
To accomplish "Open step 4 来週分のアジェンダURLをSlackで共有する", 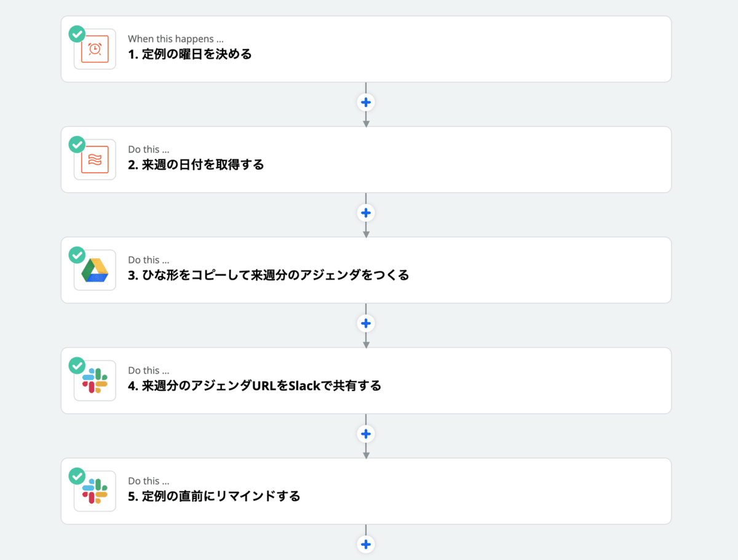I will 255,386.
